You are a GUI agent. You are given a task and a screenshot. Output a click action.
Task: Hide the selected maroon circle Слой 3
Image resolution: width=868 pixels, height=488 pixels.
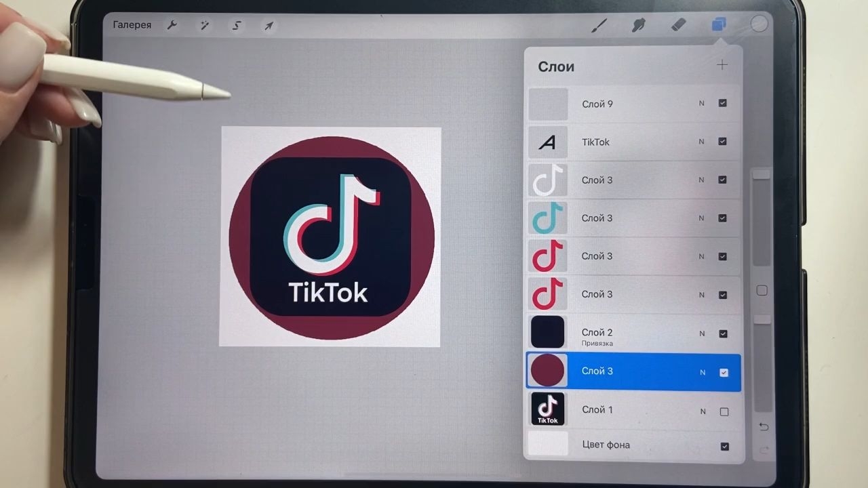tap(724, 372)
